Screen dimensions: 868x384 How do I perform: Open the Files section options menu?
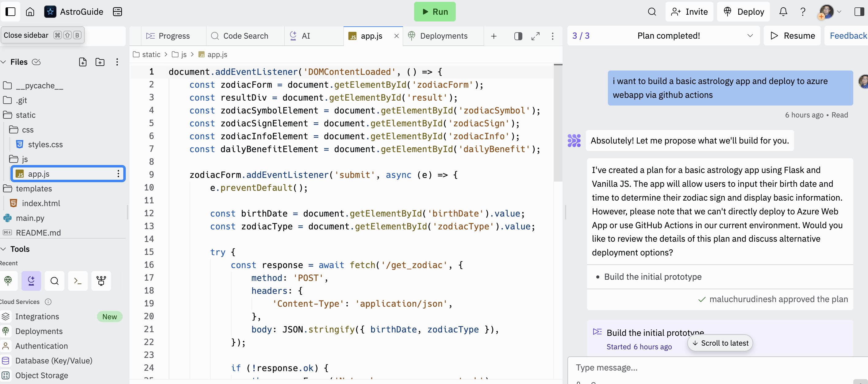117,62
